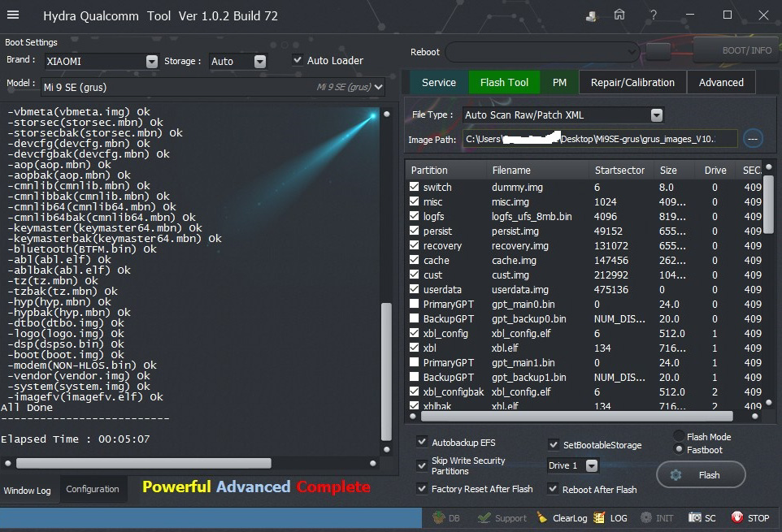Screen dimensions: 782x532
Task: Open the Storage Auto dropdown
Action: click(x=260, y=61)
